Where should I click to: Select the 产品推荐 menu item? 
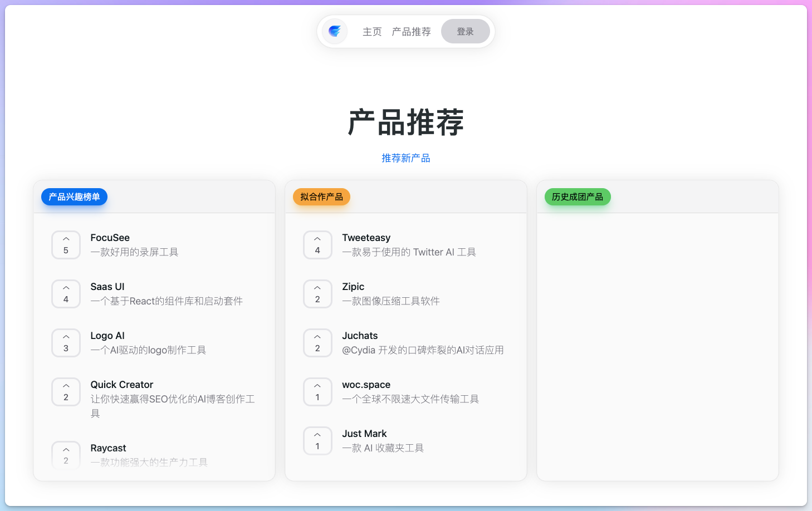[x=411, y=31]
